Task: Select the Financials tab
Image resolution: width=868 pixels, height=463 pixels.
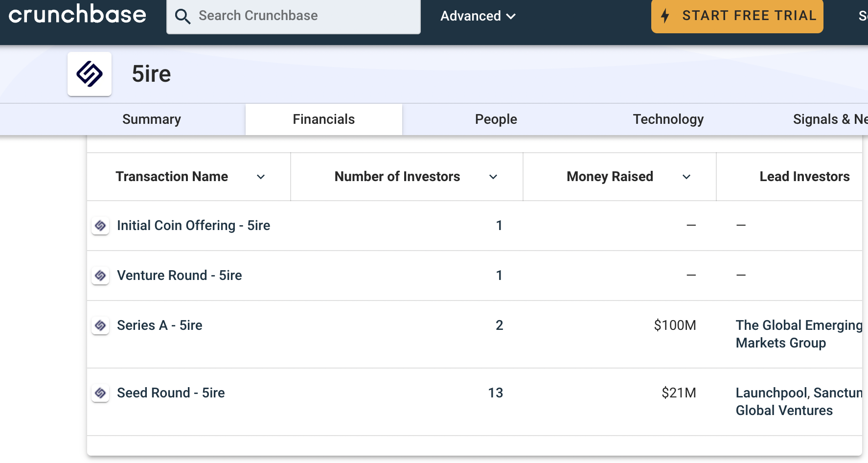Action: click(324, 119)
